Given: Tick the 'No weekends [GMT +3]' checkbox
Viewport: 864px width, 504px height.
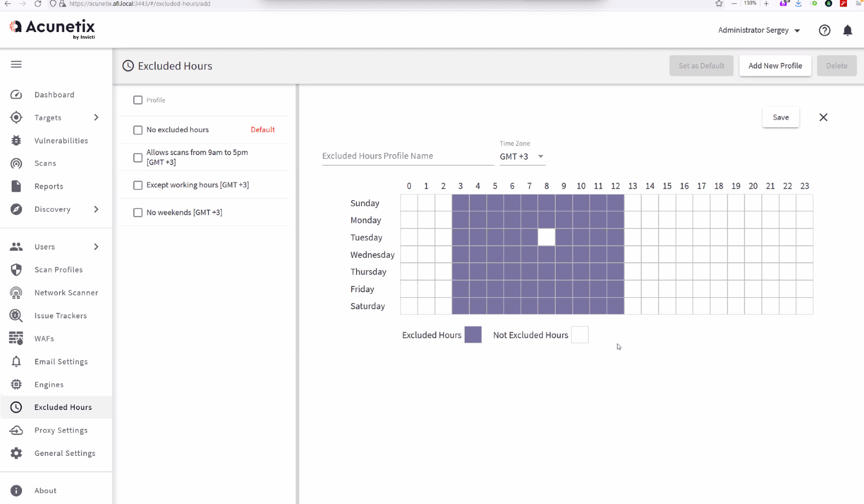Looking at the screenshot, I should click(138, 213).
